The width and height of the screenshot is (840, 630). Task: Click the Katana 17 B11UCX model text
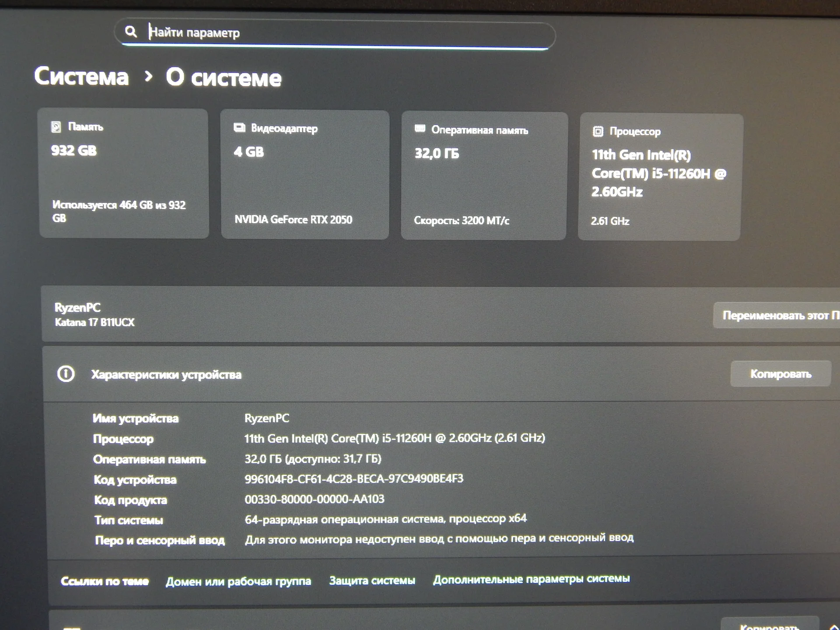point(94,322)
